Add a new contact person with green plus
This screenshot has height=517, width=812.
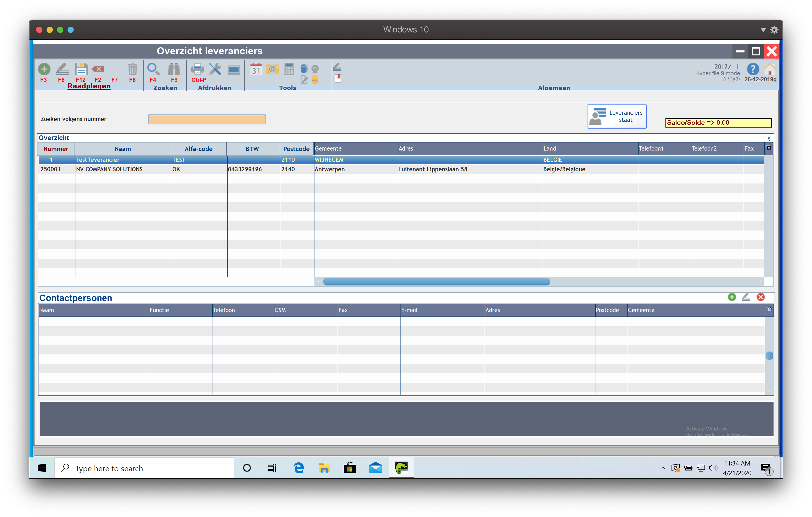point(732,297)
